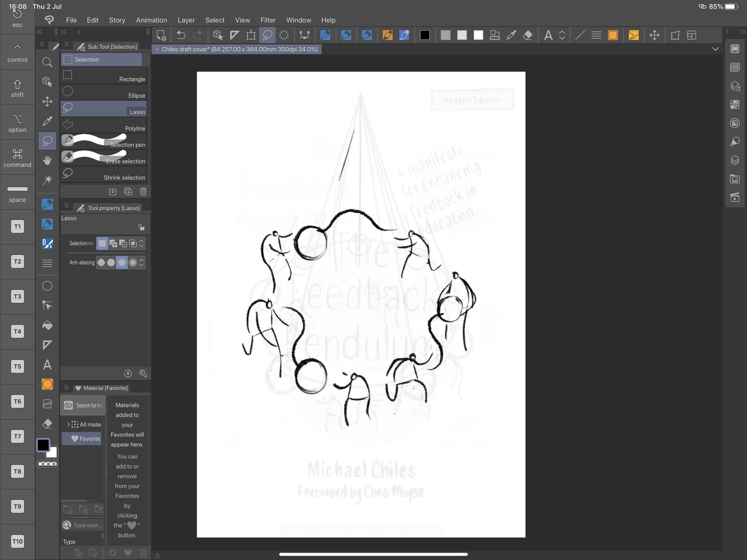
Task: Open the Layer menu
Action: tap(186, 20)
